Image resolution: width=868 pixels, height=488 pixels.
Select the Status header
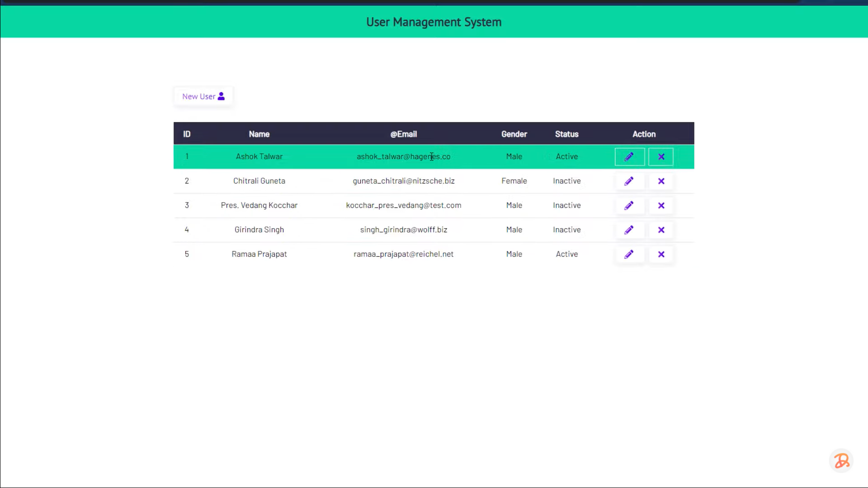click(566, 134)
